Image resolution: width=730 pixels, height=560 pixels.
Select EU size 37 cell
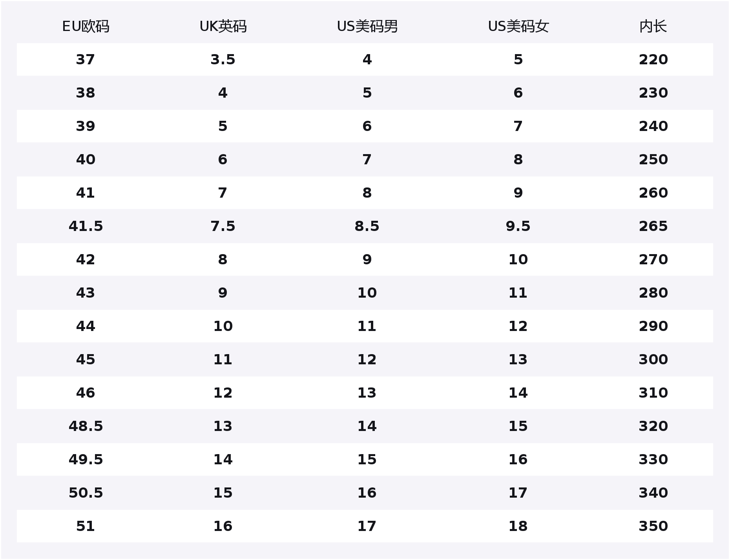click(x=86, y=60)
